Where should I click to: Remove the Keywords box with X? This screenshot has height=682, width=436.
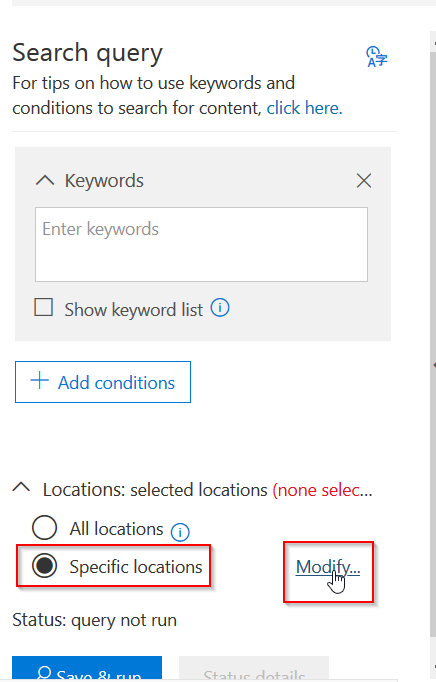point(364,181)
